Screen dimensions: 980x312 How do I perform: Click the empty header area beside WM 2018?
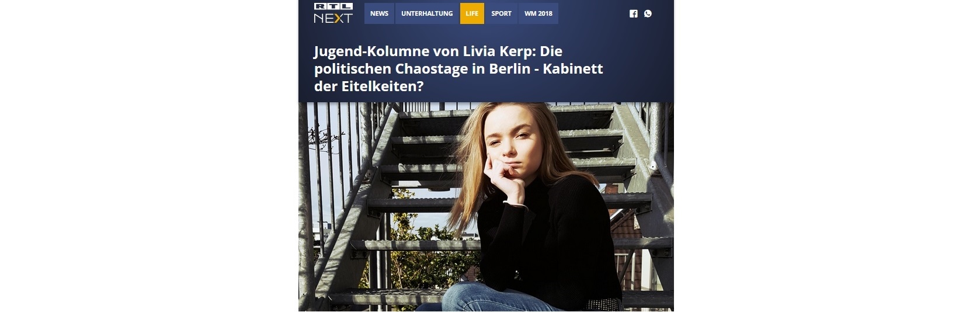593,13
